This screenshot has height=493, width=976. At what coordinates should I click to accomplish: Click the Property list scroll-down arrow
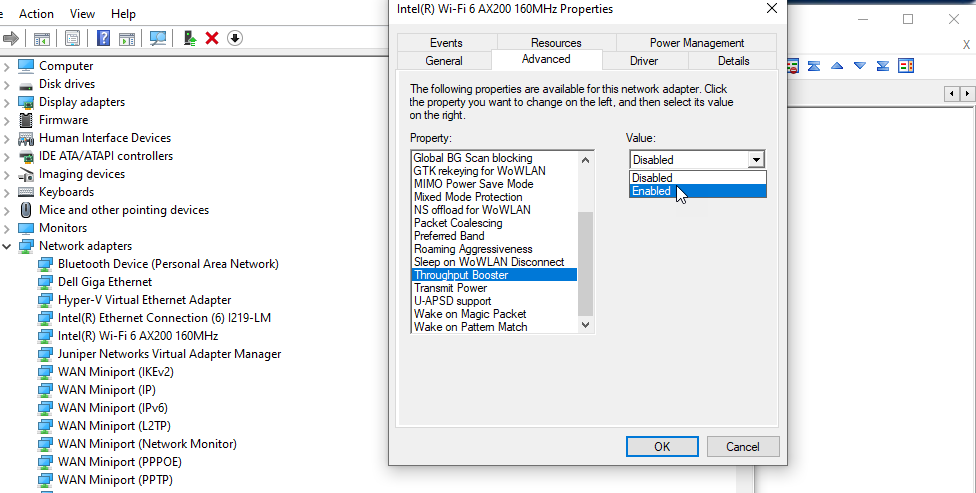point(585,324)
